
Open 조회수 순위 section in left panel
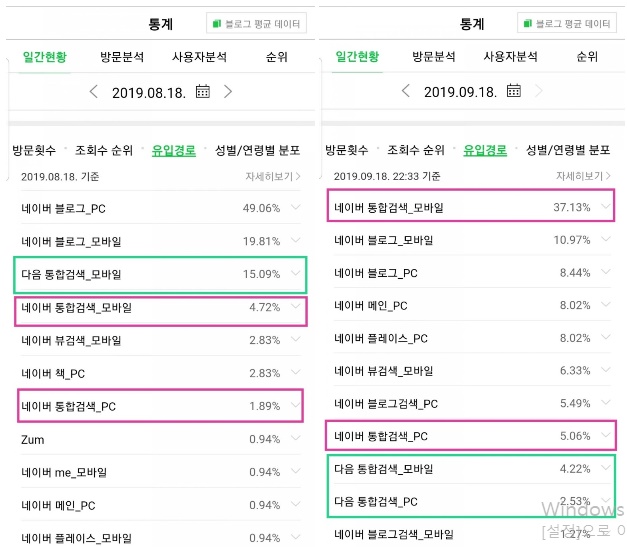click(104, 150)
